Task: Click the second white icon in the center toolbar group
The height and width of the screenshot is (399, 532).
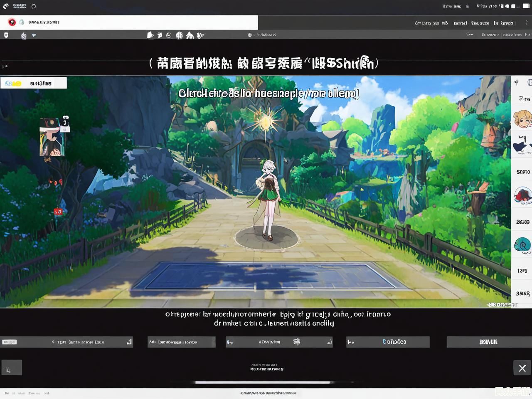Action: (x=160, y=35)
